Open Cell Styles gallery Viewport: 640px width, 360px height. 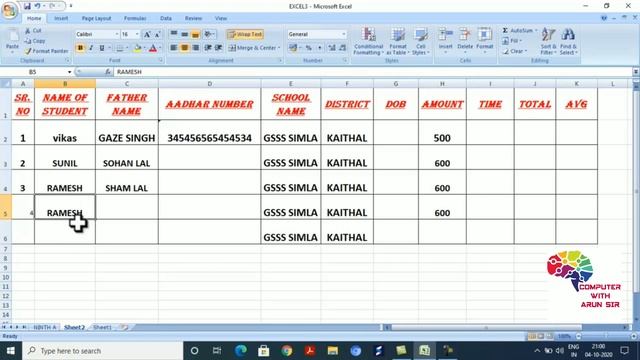(420, 41)
